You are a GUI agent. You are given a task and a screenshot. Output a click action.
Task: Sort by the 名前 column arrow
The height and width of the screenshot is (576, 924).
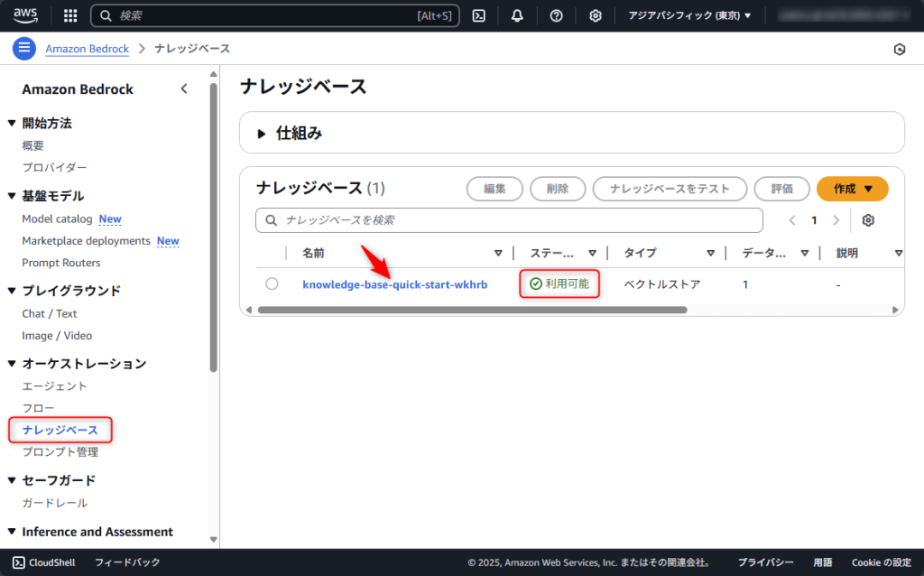[x=498, y=253]
